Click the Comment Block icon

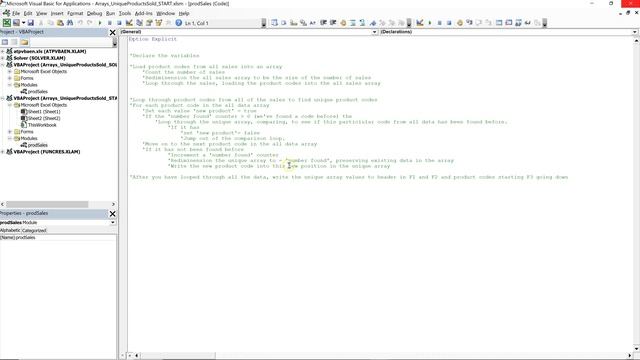point(353,23)
